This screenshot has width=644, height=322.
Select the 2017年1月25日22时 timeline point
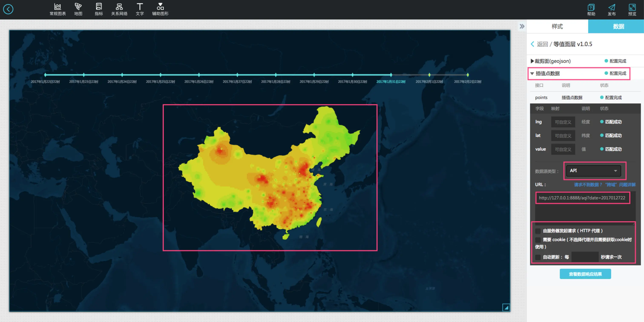coord(161,75)
